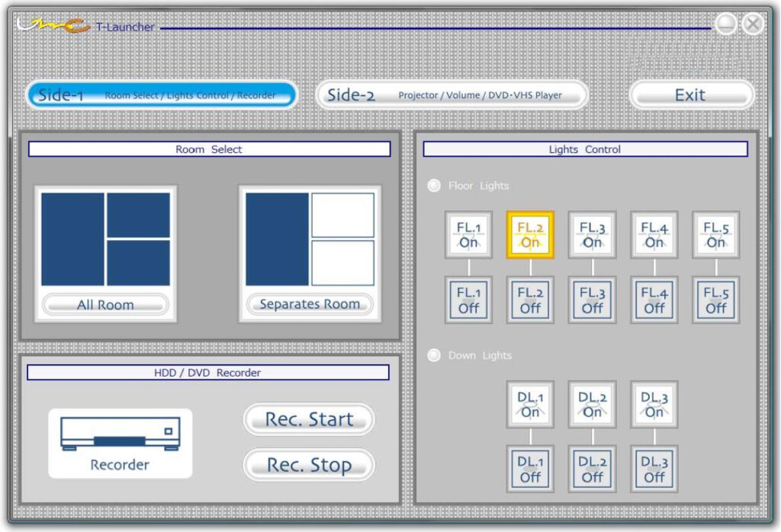Turn off floor light FL.3
The height and width of the screenshot is (532, 781).
coord(592,300)
